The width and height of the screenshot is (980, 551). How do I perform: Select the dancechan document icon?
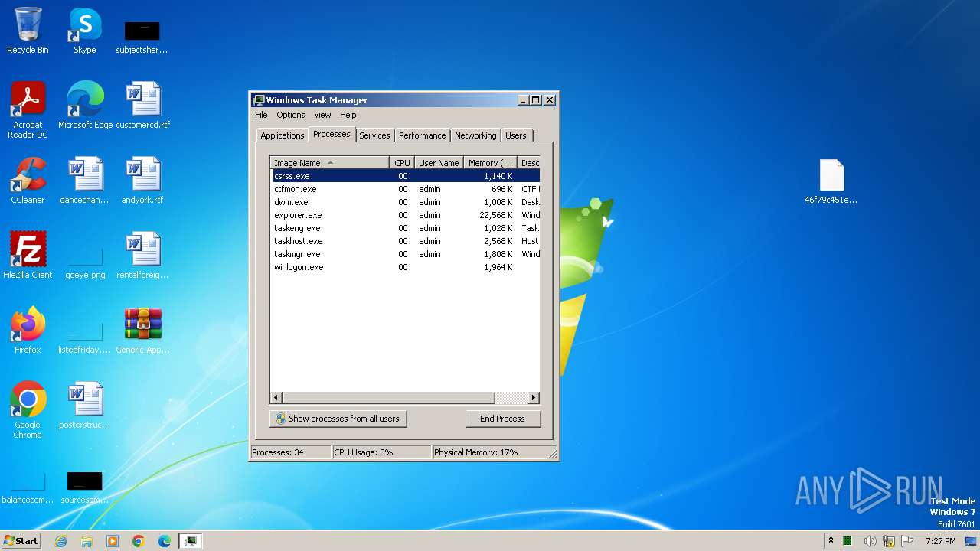85,181
